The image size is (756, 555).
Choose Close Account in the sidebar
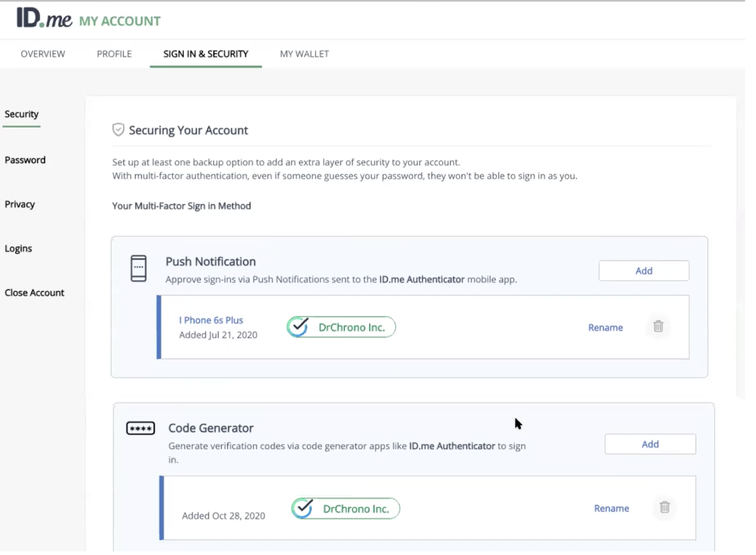tap(34, 293)
